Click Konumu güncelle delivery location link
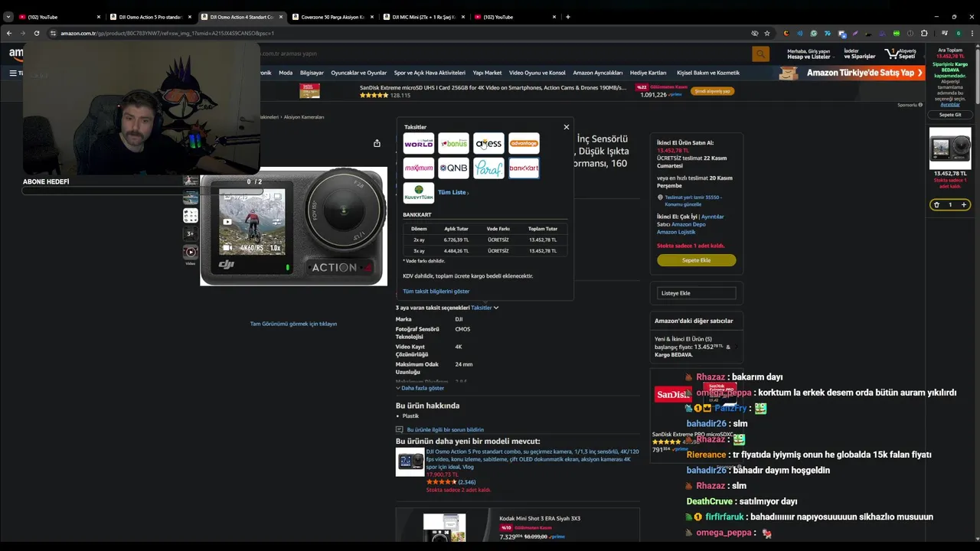980x551 pixels. 682,204
